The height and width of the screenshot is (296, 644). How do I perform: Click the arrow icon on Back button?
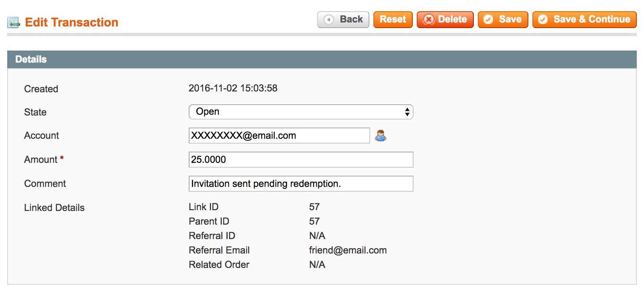[x=329, y=20]
